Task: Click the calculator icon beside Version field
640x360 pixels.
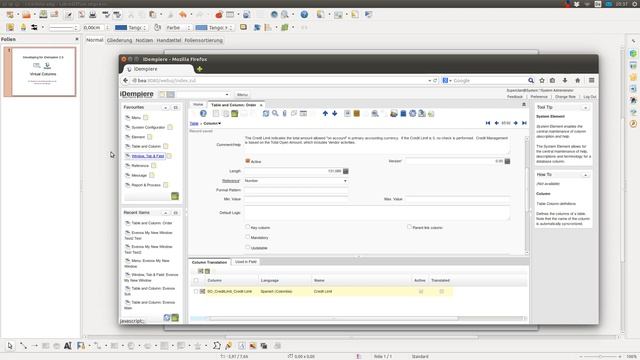Action: click(x=507, y=161)
